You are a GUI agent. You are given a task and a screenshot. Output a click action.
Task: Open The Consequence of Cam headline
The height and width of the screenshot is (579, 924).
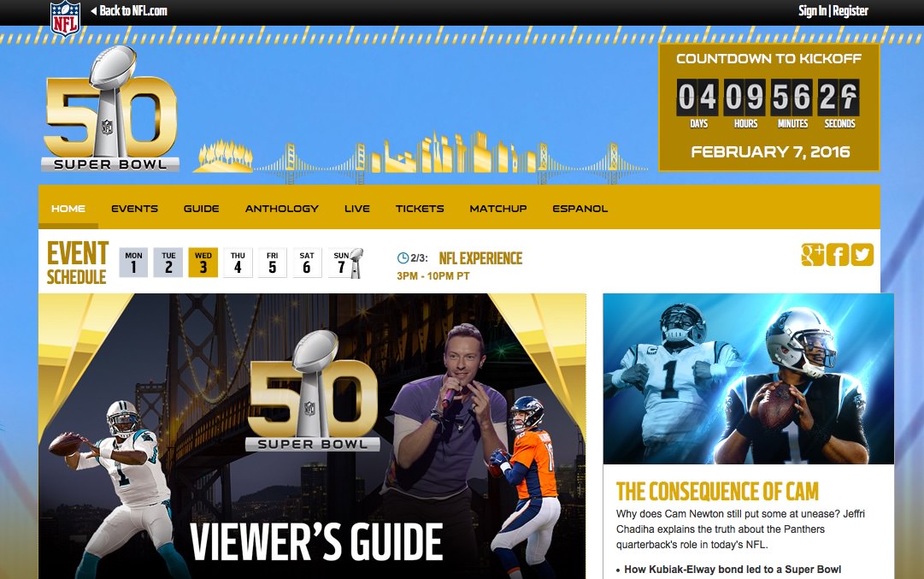pos(717,492)
